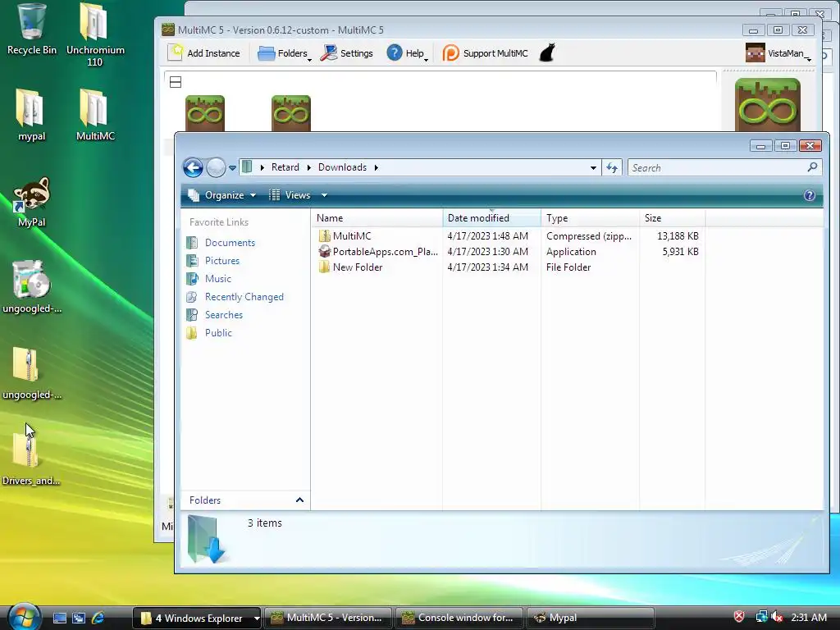Viewport: 840px width, 630px height.
Task: Sort by the Size column header
Action: pos(673,218)
